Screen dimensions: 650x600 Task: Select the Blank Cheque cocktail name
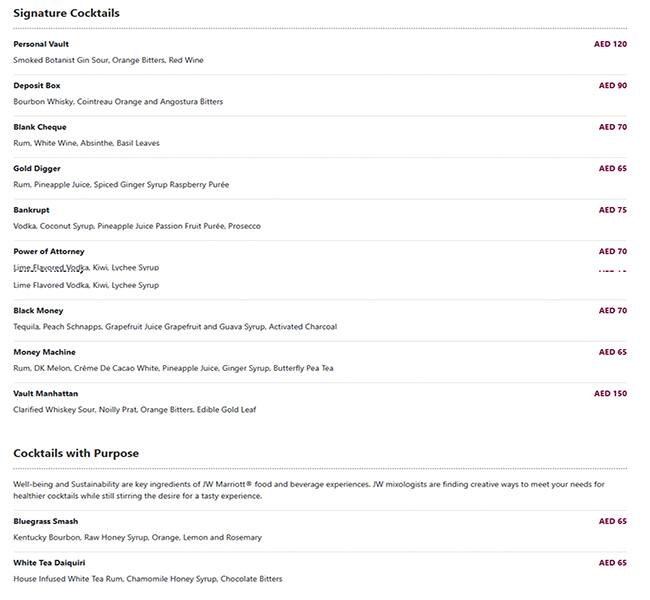pyautogui.click(x=40, y=127)
